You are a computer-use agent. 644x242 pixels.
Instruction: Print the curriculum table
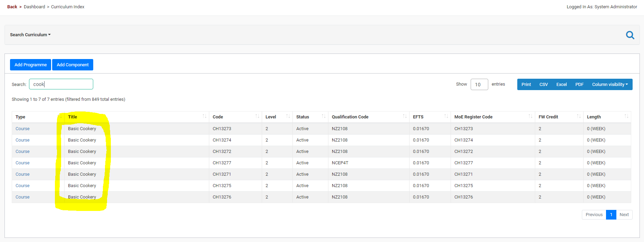tap(526, 85)
